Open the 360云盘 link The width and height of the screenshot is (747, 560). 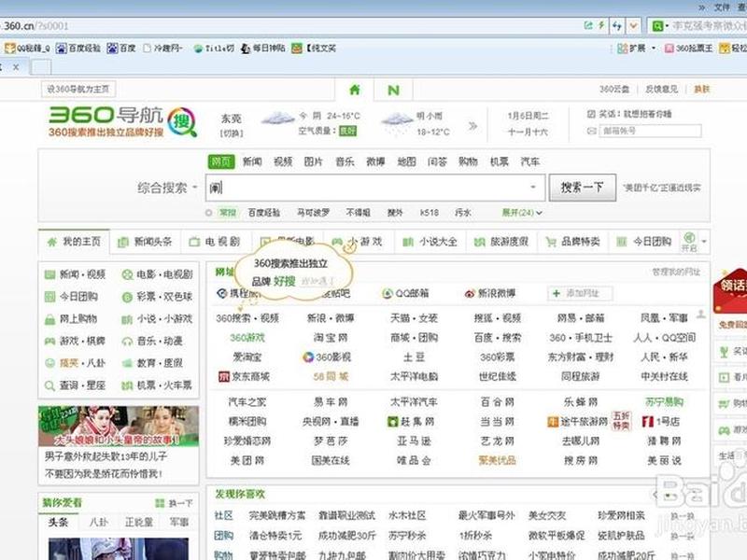coord(614,89)
